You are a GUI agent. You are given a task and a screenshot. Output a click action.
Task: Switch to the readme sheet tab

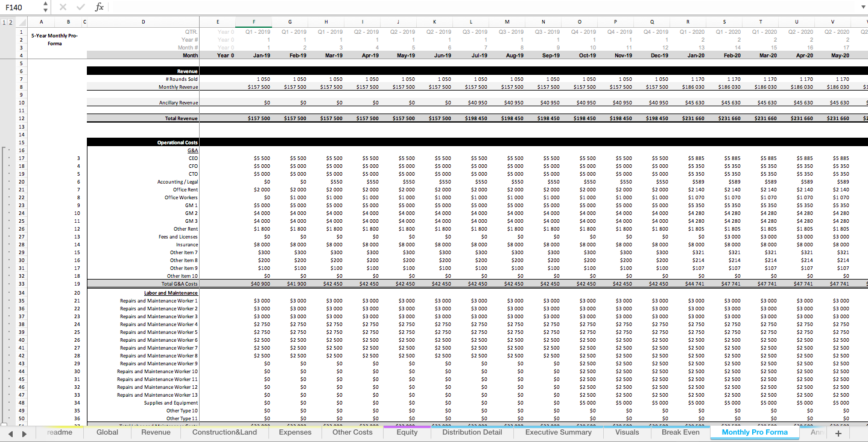click(60, 432)
